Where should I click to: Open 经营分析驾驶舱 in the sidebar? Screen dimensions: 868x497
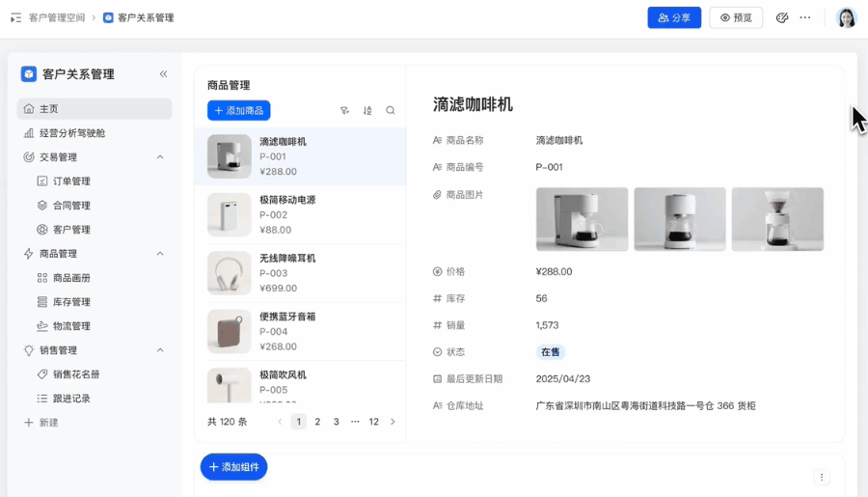point(72,133)
